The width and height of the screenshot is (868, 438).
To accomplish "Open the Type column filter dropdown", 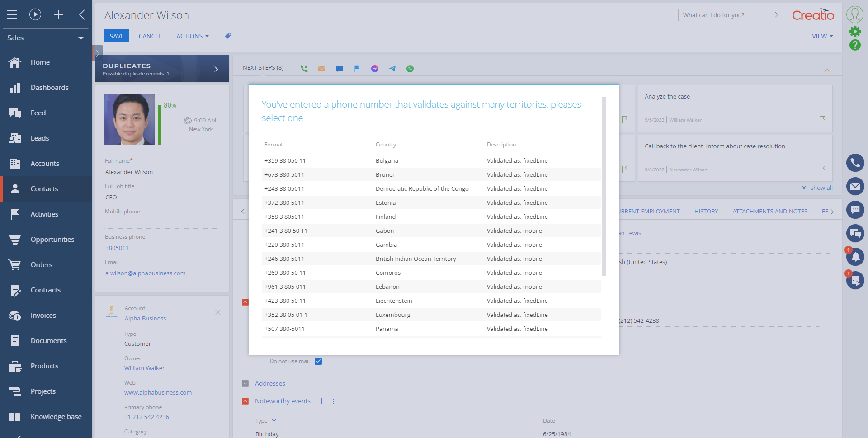I will coord(273,420).
